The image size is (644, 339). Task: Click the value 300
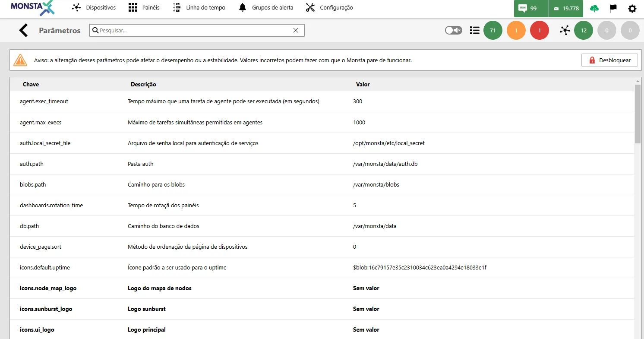tap(357, 101)
